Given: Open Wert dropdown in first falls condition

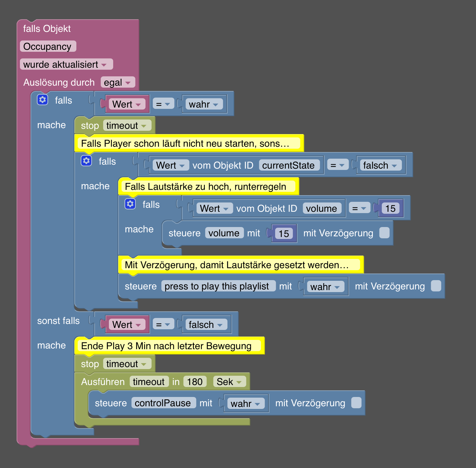Looking at the screenshot, I should (x=127, y=104).
